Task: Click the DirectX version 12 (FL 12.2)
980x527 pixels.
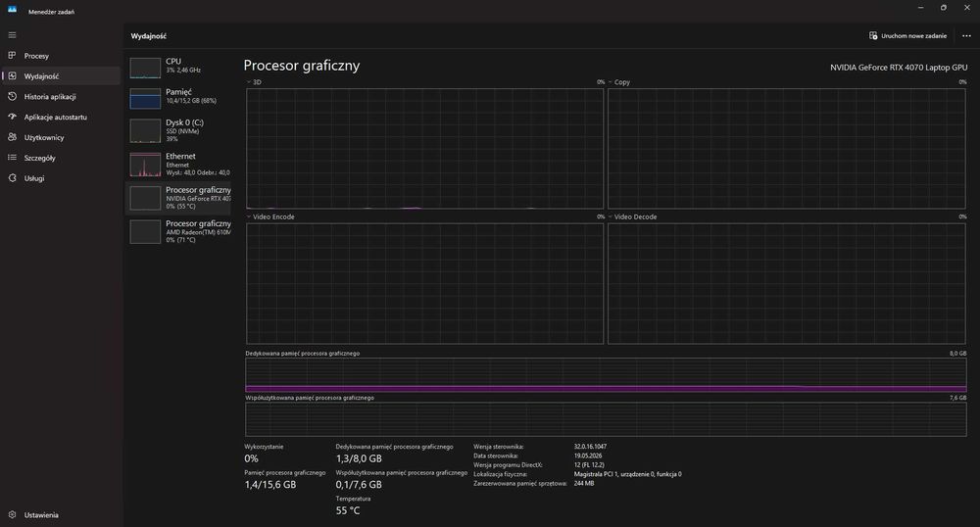Action: point(589,465)
